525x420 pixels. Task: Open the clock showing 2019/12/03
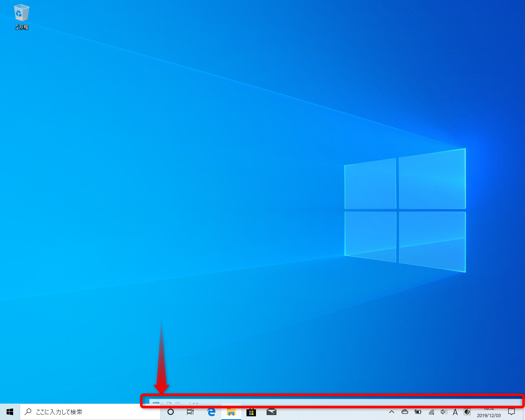tap(488, 412)
